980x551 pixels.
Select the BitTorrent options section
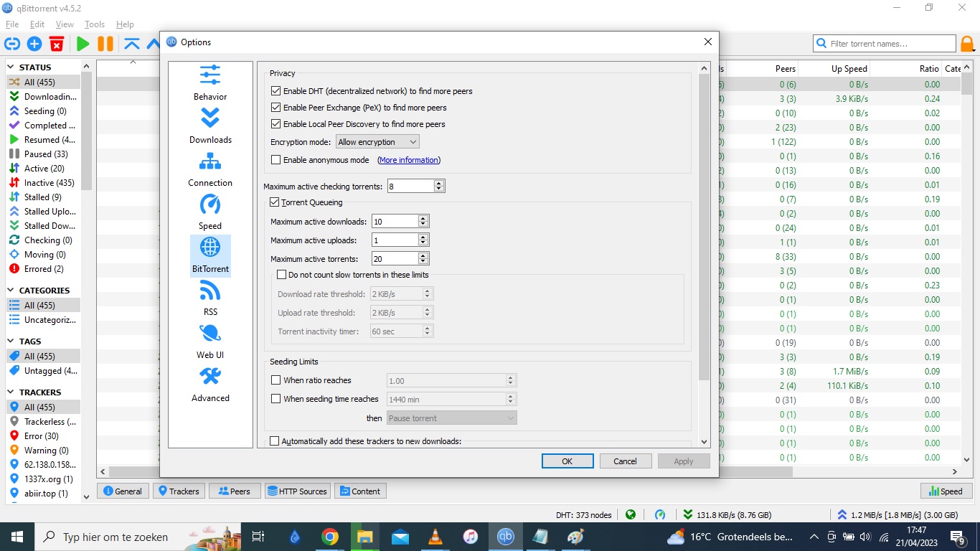tap(210, 255)
